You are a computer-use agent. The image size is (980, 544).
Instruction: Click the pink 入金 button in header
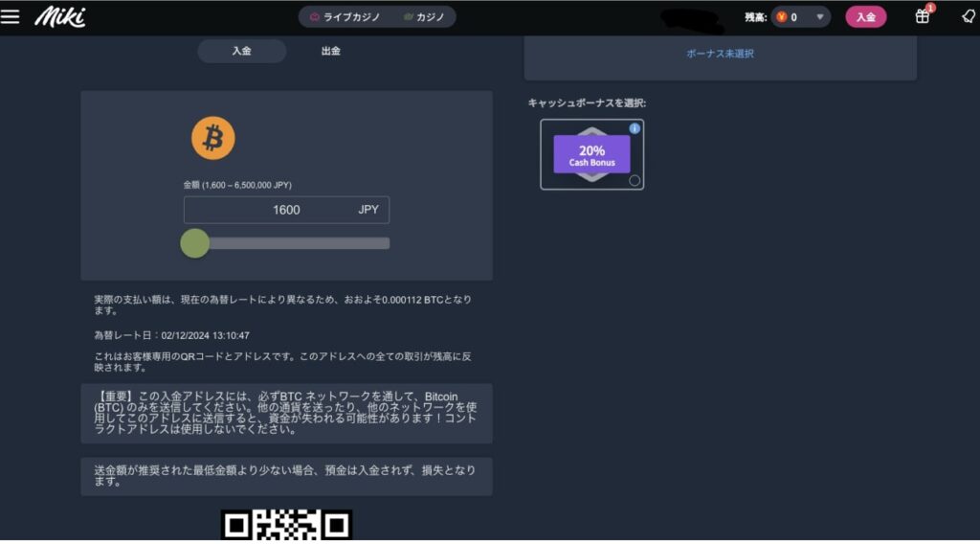[865, 17]
